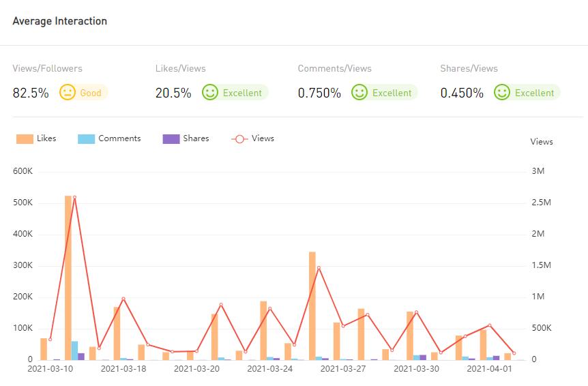Click the purple Shares legend swatch
Screen dimensions: 588x386
171,138
